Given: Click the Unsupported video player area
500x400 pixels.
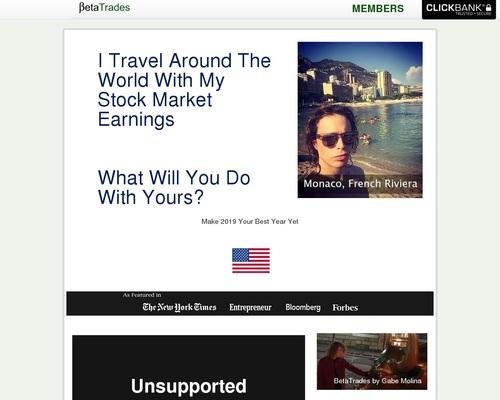Looking at the screenshot, I should click(189, 368).
